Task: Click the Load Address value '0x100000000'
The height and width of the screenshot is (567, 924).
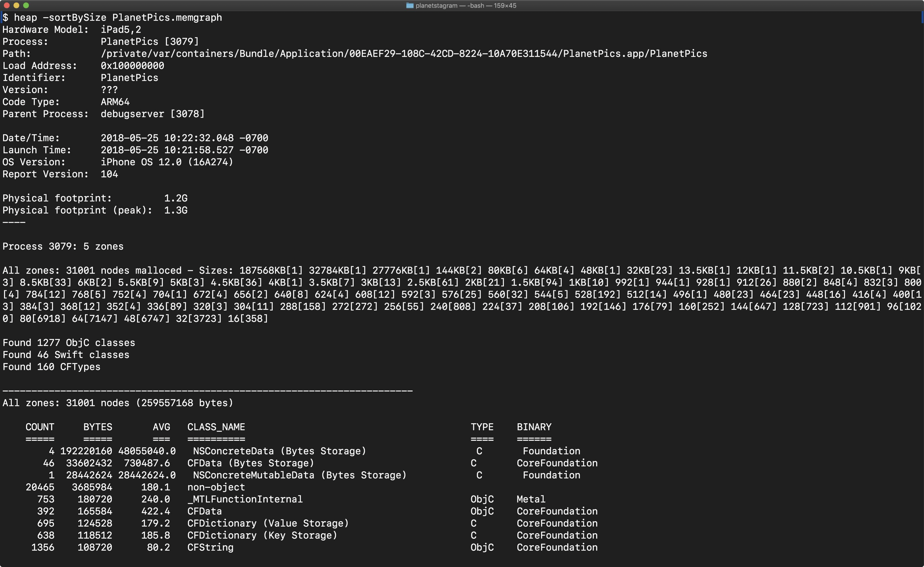Action: point(133,66)
